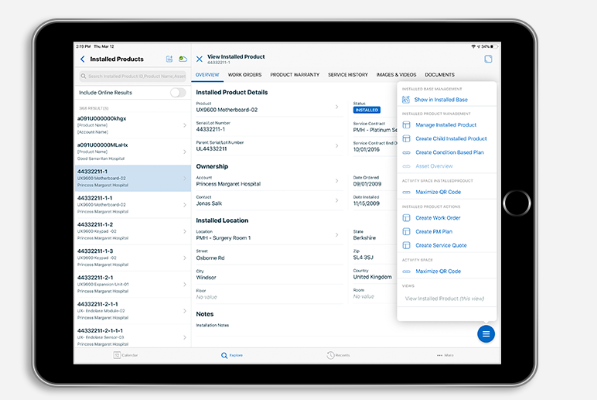The width and height of the screenshot is (597, 400).
Task: Switch to the Work Orders tab
Action: click(244, 75)
